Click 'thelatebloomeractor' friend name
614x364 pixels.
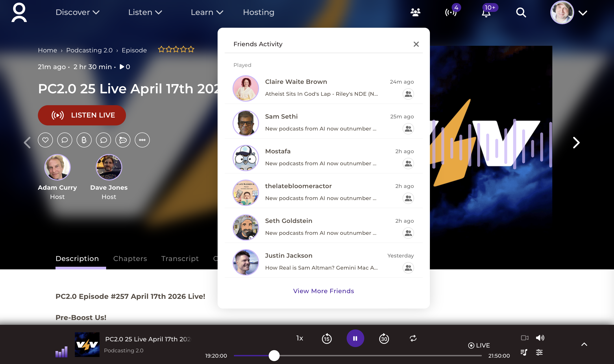[x=298, y=186]
